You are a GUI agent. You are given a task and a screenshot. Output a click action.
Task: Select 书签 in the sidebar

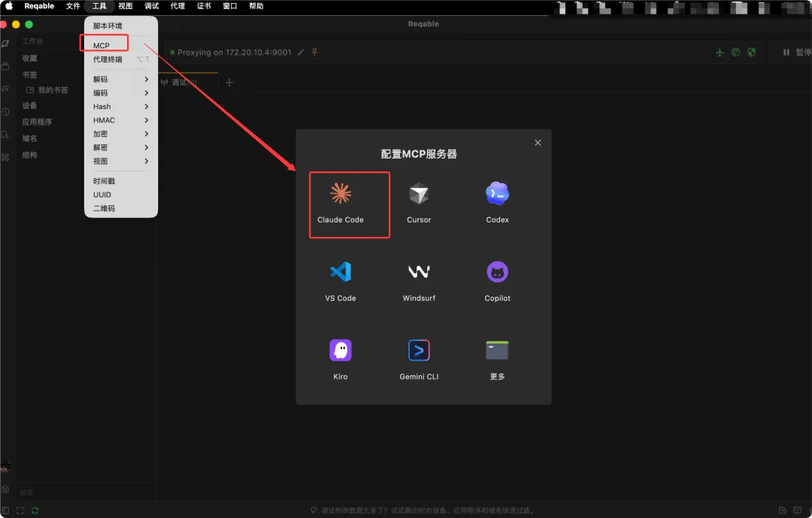29,74
